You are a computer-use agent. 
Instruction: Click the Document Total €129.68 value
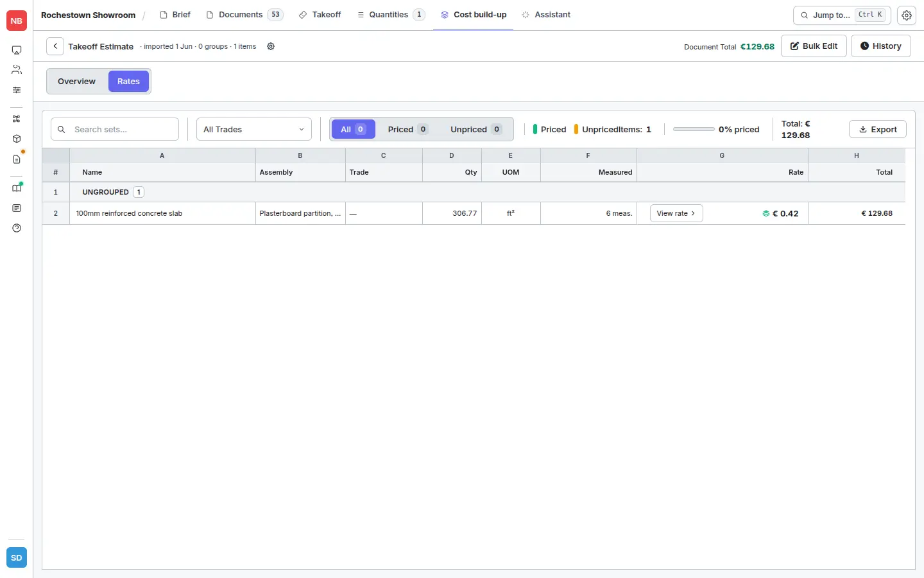tap(757, 46)
